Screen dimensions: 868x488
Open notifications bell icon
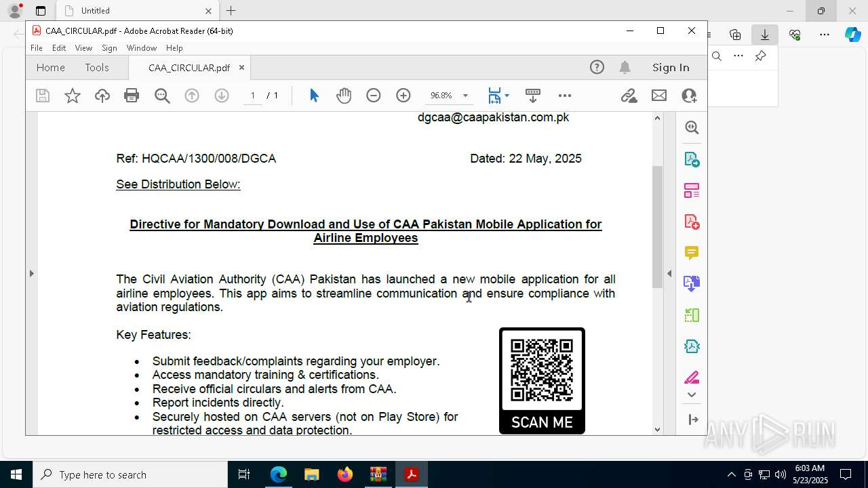(625, 67)
